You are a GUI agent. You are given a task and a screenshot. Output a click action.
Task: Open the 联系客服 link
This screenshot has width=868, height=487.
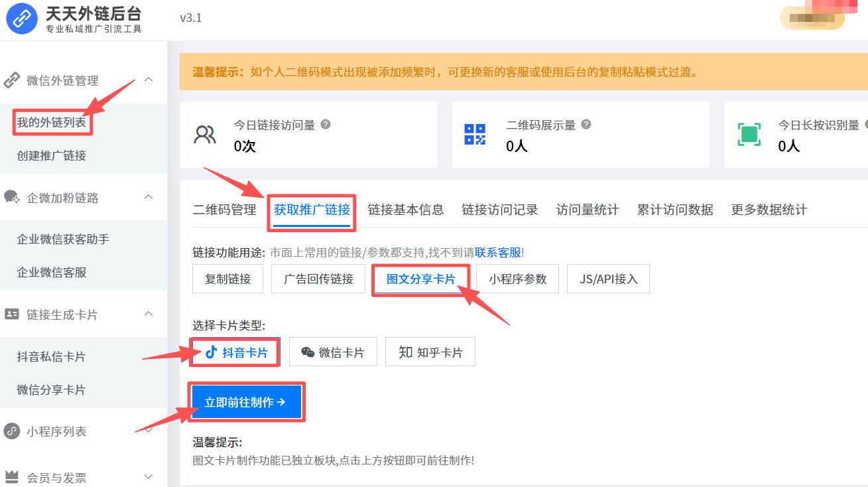[498, 252]
